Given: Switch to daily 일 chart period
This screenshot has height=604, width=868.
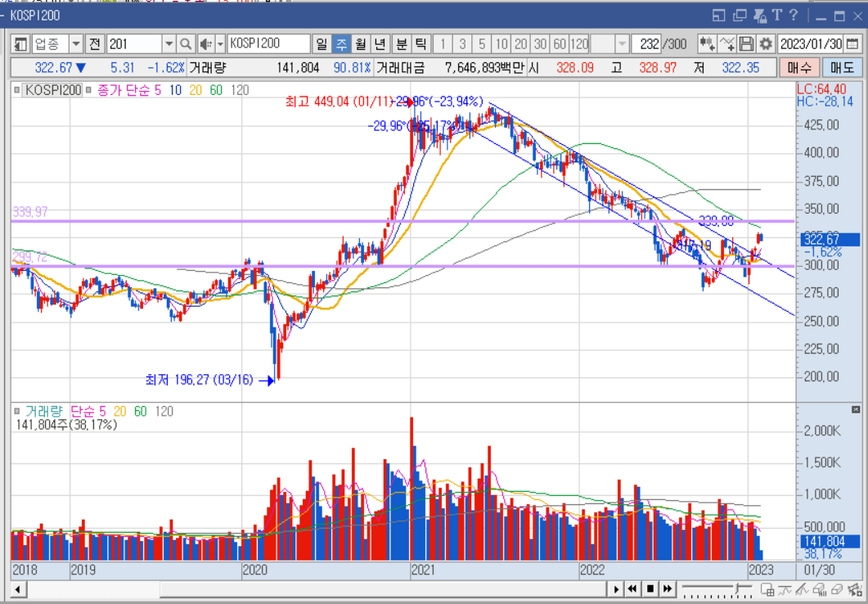Looking at the screenshot, I should pos(322,43).
